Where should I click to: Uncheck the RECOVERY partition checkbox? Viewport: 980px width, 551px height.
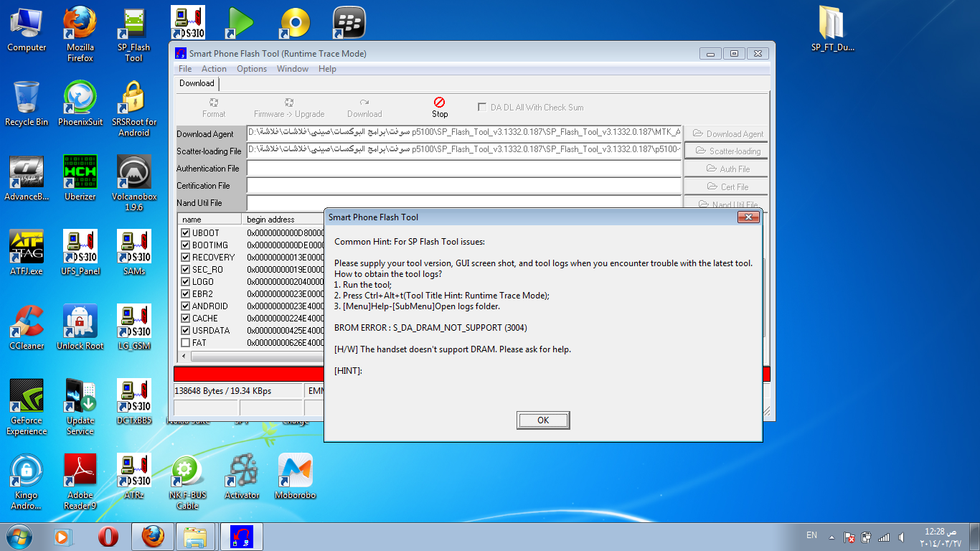click(186, 258)
